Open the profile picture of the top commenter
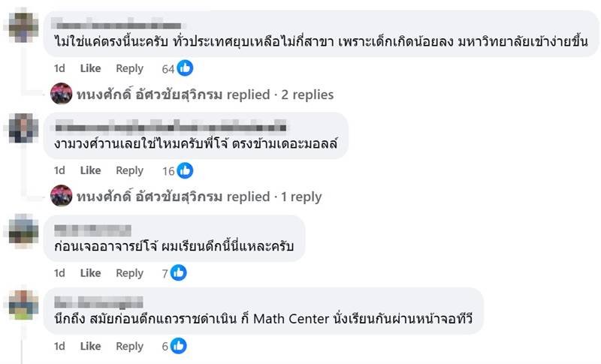601x364 pixels. pos(25,26)
